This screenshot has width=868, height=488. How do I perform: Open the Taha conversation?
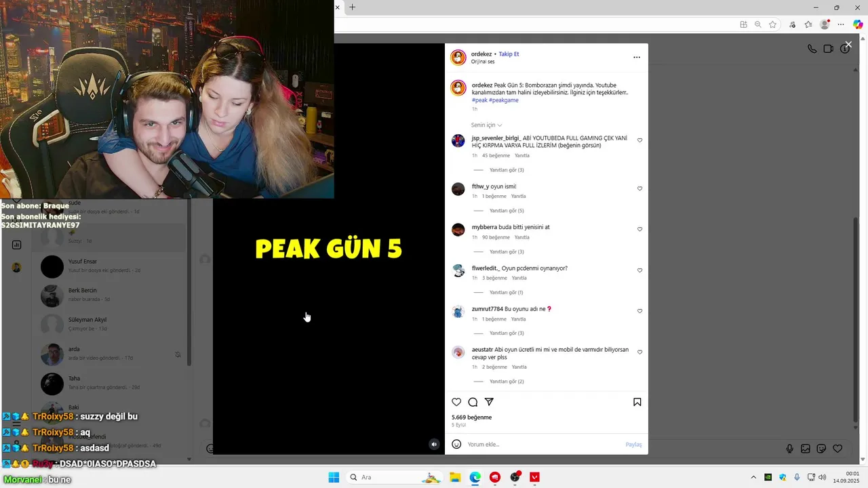(x=108, y=383)
